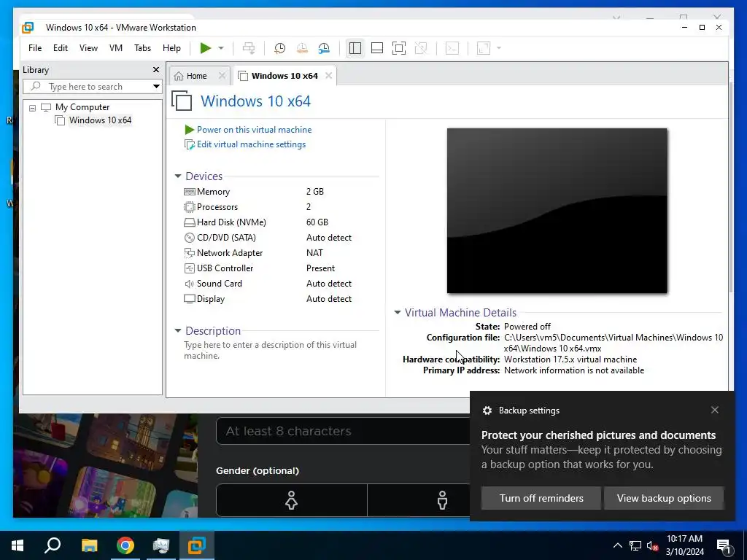This screenshot has height=560, width=747.
Task: Open the stretch guest dropdown arrow
Action: click(x=499, y=48)
